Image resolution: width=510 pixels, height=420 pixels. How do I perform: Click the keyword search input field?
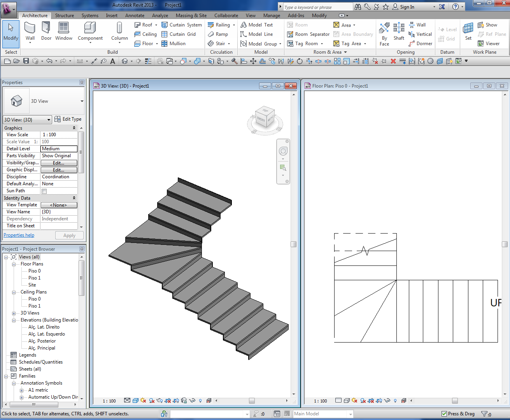pos(317,7)
